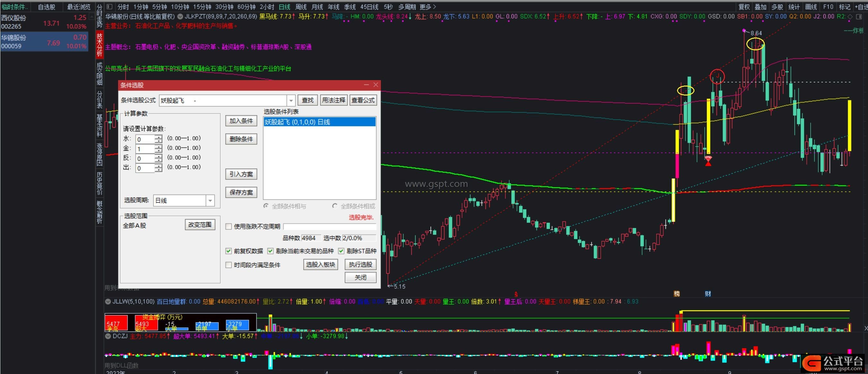Open the 选股周期 period dropdown
868x374 pixels.
[210, 201]
